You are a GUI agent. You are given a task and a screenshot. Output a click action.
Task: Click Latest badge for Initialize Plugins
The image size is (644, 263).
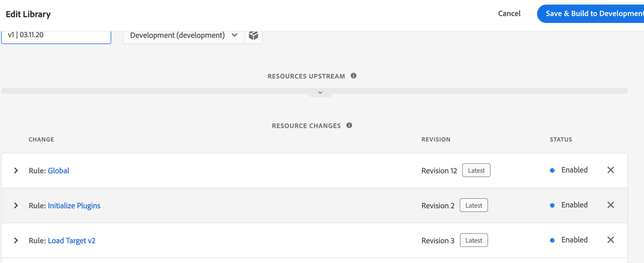click(474, 205)
